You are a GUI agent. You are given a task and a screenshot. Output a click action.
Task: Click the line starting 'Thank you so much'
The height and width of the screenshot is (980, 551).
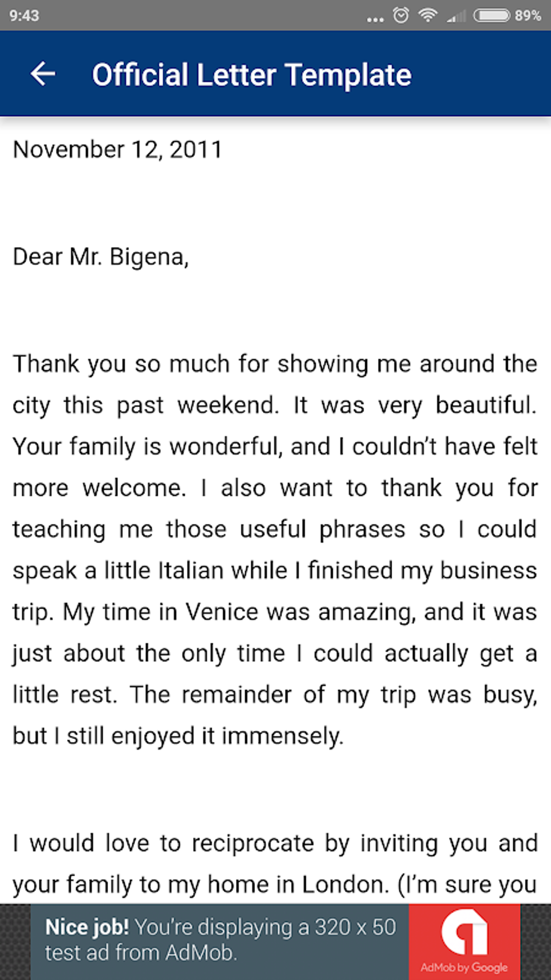point(275,364)
